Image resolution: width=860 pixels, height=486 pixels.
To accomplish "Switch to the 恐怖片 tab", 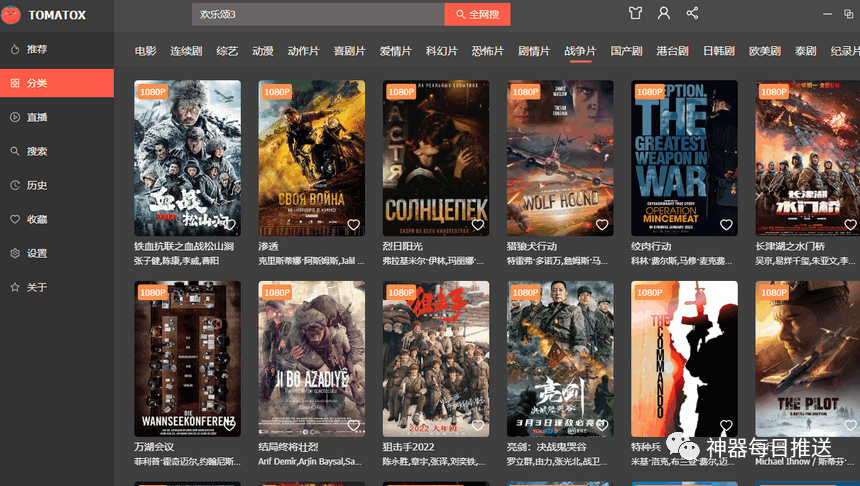I will (488, 51).
